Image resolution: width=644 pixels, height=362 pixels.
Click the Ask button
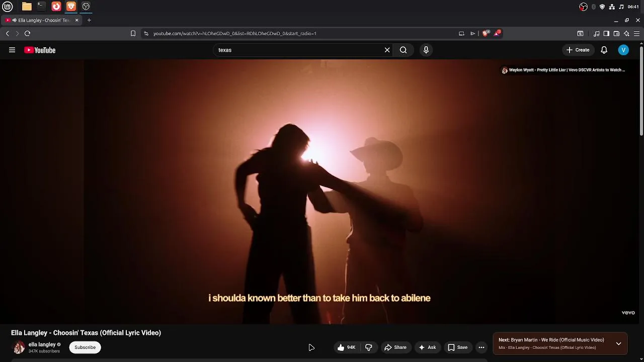click(427, 347)
